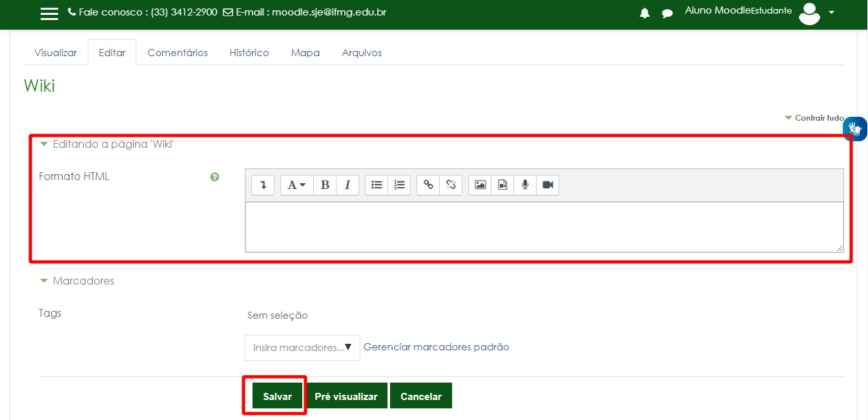Insert a hyperlink
The width and height of the screenshot is (868, 420).
(x=428, y=185)
